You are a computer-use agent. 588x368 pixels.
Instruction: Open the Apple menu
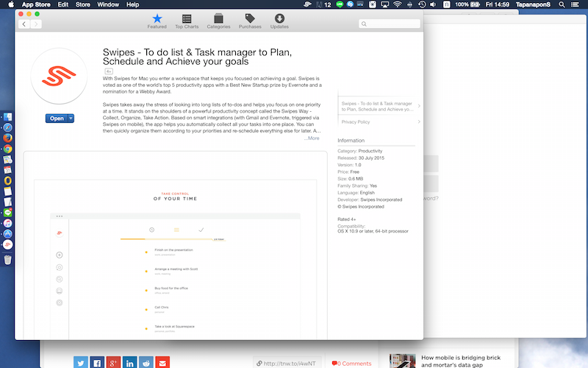pyautogui.click(x=11, y=4)
